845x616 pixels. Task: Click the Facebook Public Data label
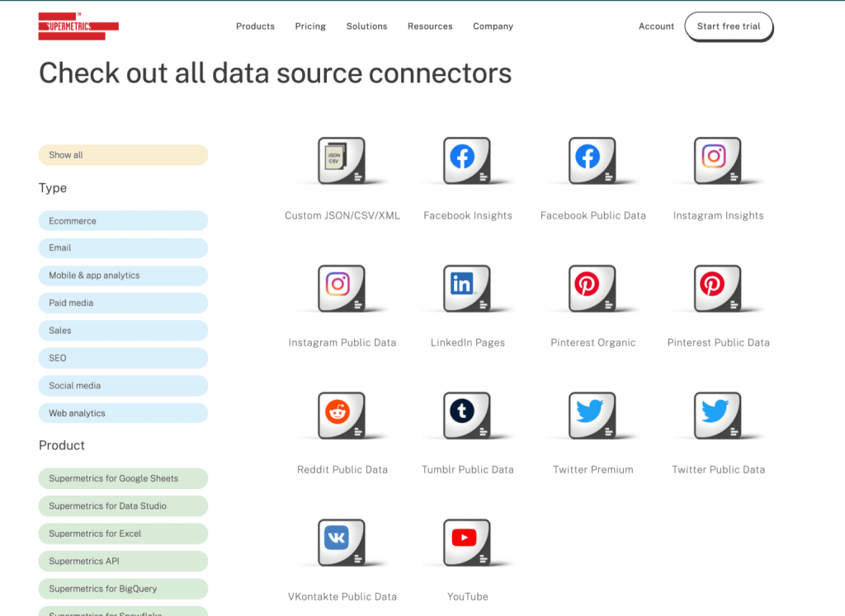point(592,215)
